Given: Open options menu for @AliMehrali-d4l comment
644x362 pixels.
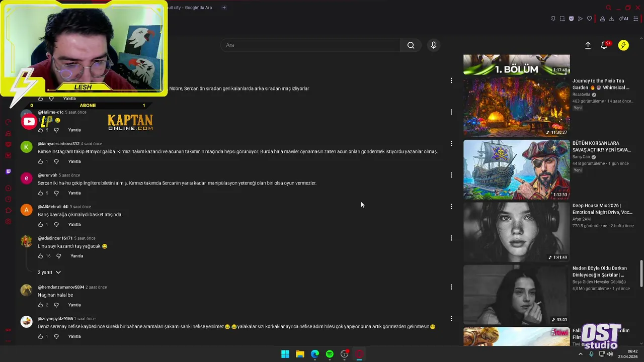Looking at the screenshot, I should click(x=451, y=207).
